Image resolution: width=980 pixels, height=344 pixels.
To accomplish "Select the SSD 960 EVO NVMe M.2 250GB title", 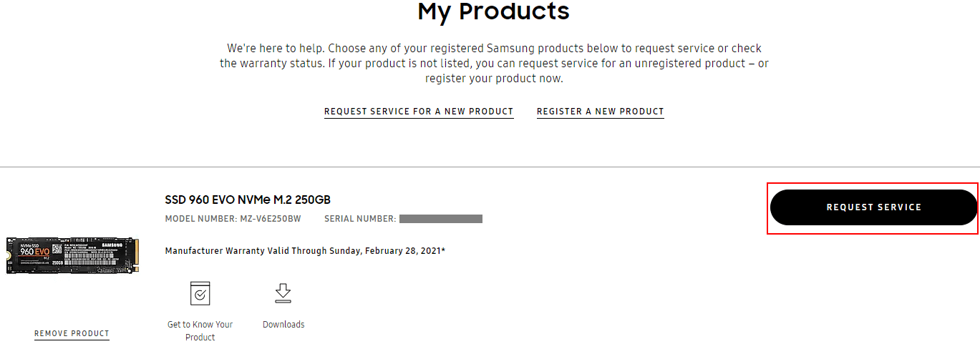I will pyautogui.click(x=248, y=200).
